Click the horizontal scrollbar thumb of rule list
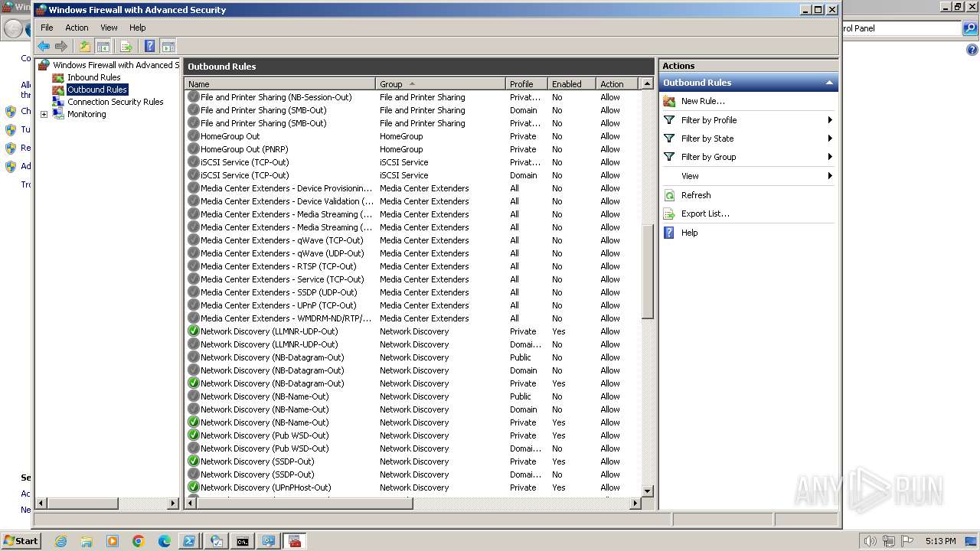This screenshot has width=980, height=551. (304, 503)
